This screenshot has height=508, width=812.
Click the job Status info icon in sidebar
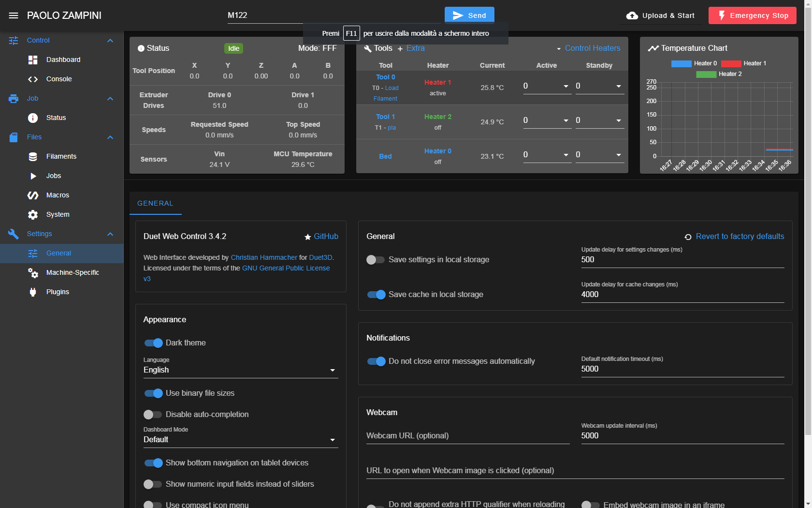[33, 118]
